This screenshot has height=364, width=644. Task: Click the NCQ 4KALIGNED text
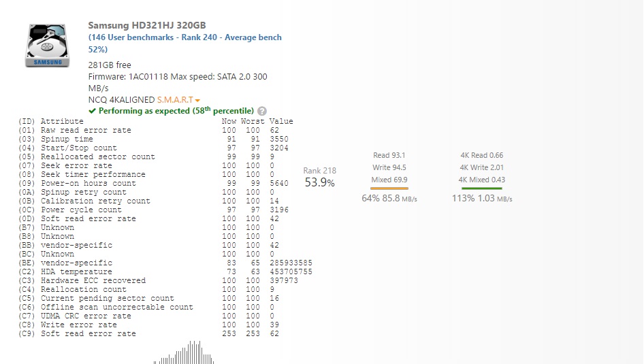[x=122, y=100]
